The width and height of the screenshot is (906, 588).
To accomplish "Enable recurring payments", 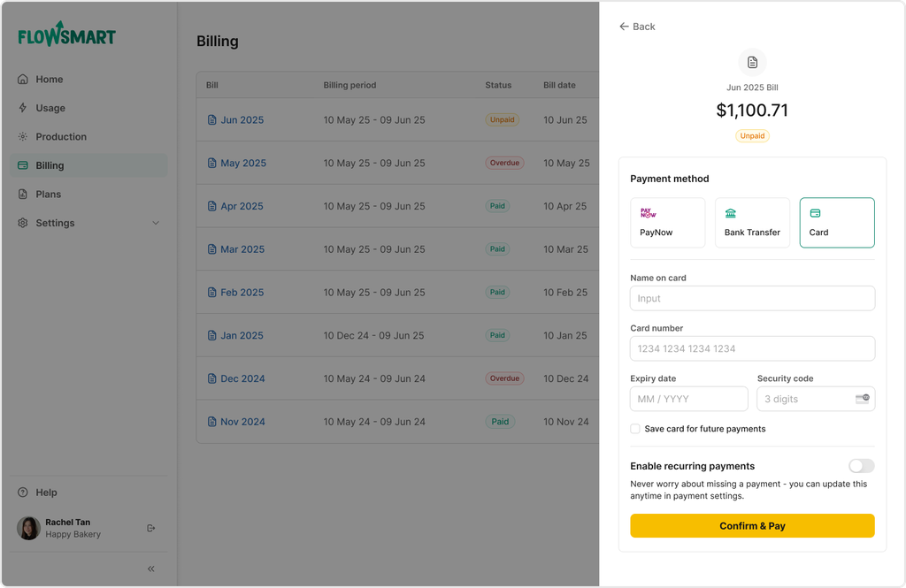I will 861,466.
